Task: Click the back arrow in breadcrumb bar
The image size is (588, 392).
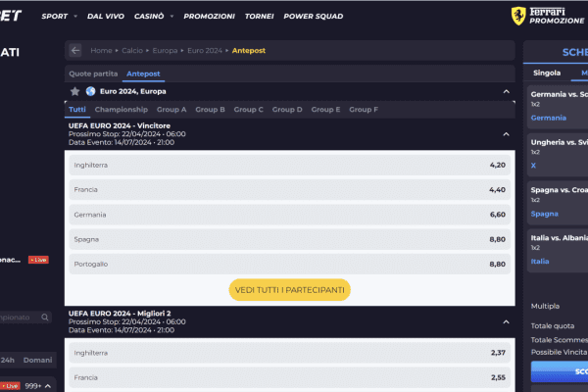Action: tap(75, 50)
